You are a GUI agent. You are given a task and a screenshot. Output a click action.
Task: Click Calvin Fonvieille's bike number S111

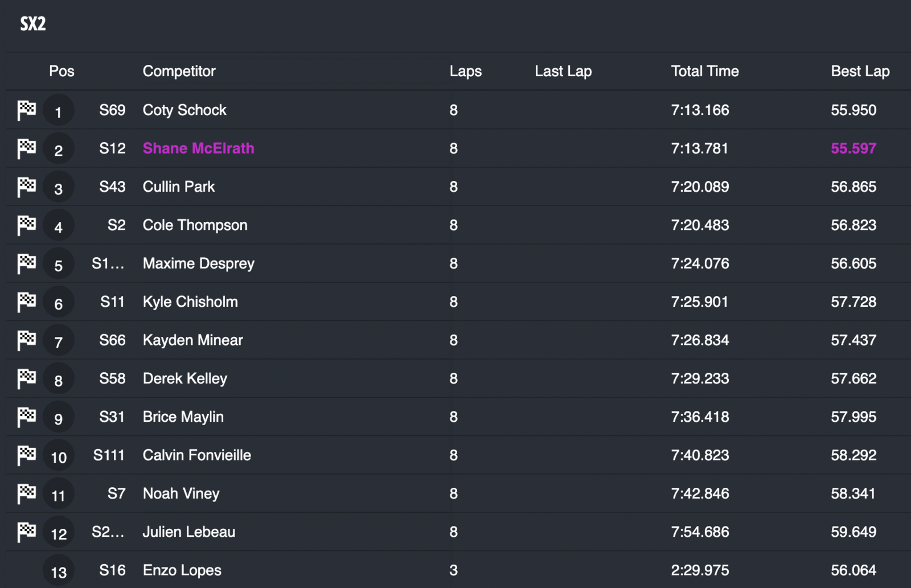(109, 455)
